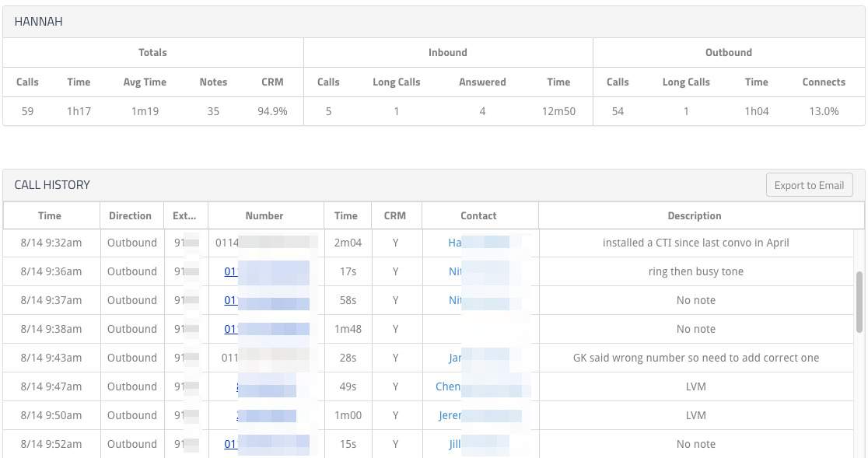The image size is (868, 458).
Task: Click the Outbound group heading
Action: tap(729, 53)
